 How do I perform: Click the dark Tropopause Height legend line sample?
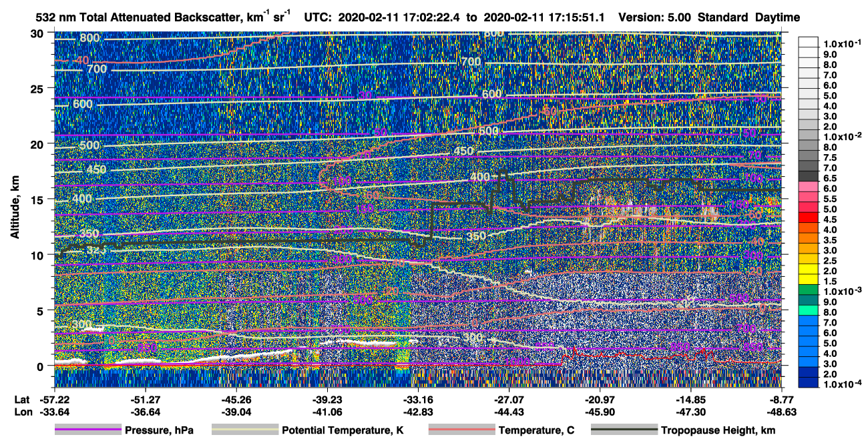coord(624,430)
